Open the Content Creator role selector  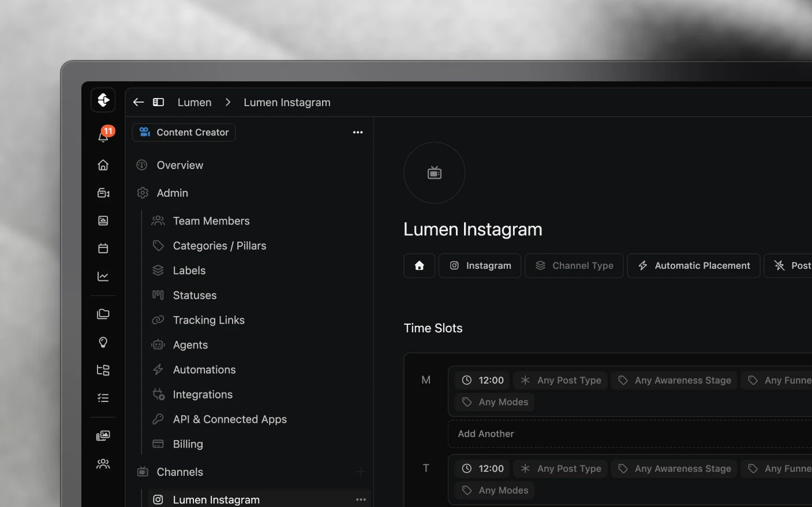point(184,132)
